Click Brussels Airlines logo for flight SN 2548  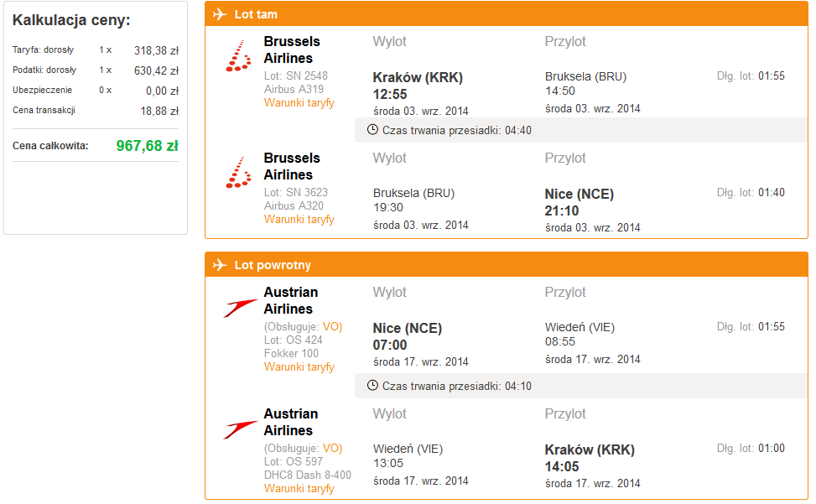(x=238, y=56)
